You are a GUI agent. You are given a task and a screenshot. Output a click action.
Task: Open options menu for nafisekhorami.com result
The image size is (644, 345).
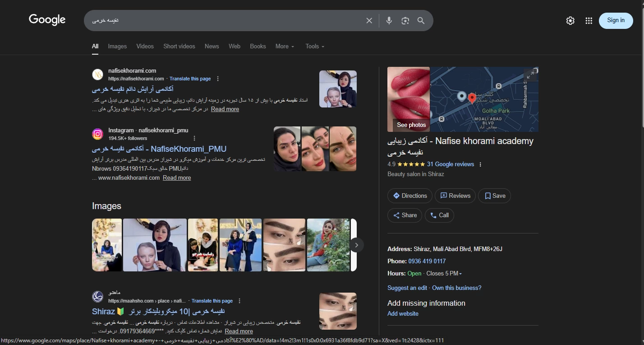tap(218, 79)
